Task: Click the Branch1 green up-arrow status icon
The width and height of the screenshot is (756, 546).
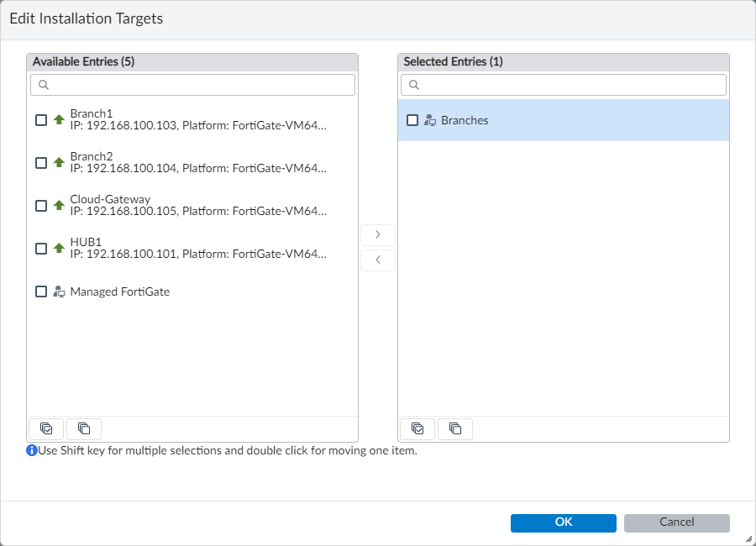Action: click(59, 120)
